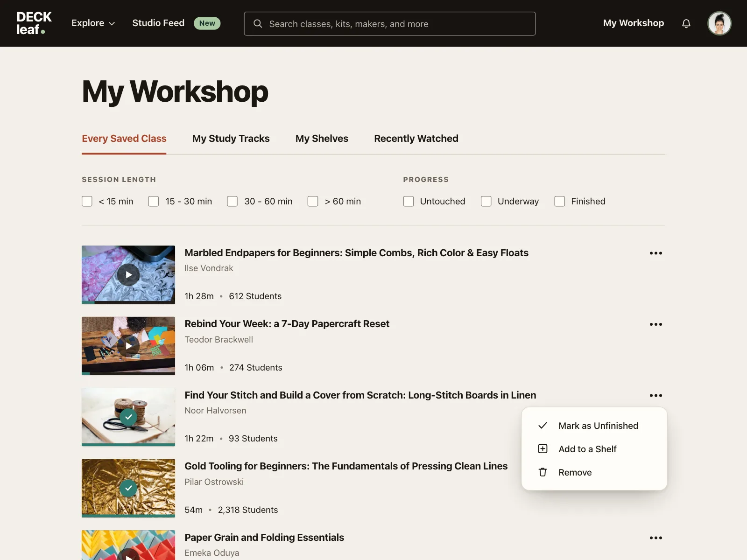Click the finished checkmark on Gold Tooling thumbnail
747x560 pixels.
[128, 488]
